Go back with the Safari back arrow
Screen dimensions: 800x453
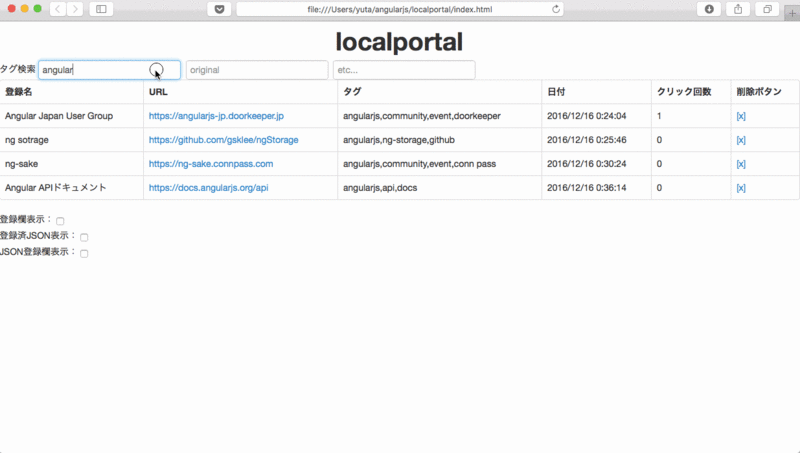coord(58,9)
